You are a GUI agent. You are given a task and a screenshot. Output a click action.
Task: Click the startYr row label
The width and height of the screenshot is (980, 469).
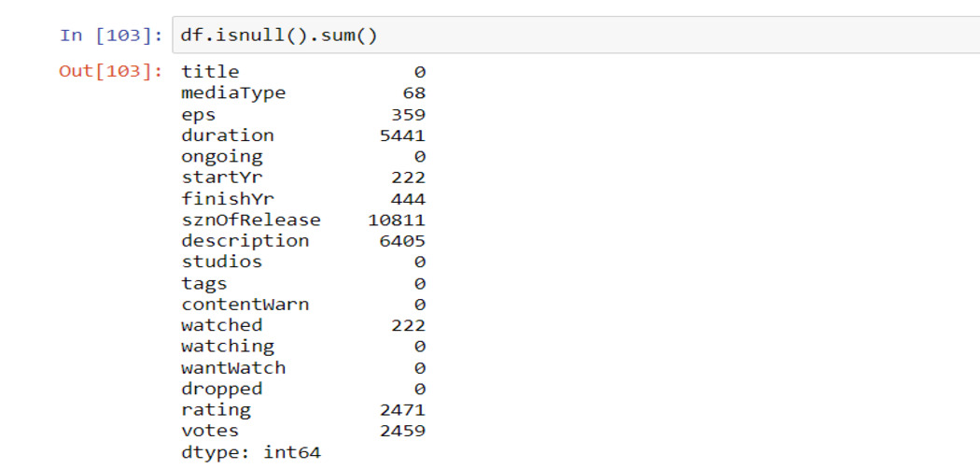[221, 178]
